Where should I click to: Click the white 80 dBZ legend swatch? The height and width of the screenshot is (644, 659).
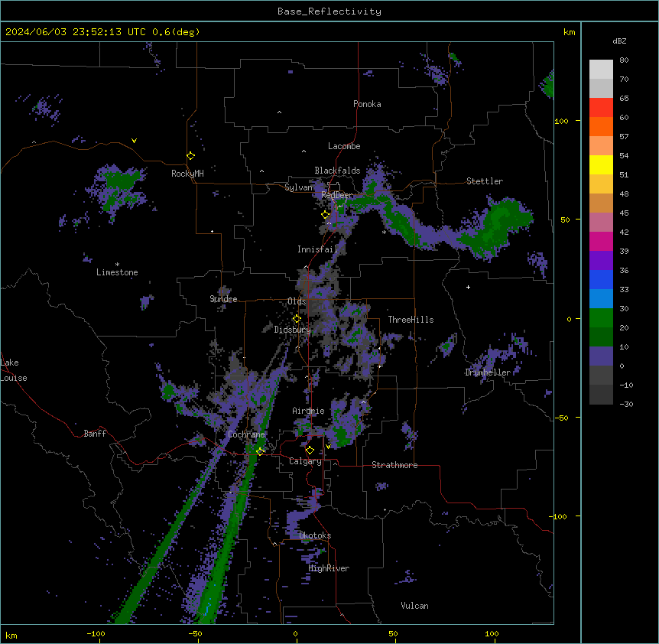[x=601, y=70]
